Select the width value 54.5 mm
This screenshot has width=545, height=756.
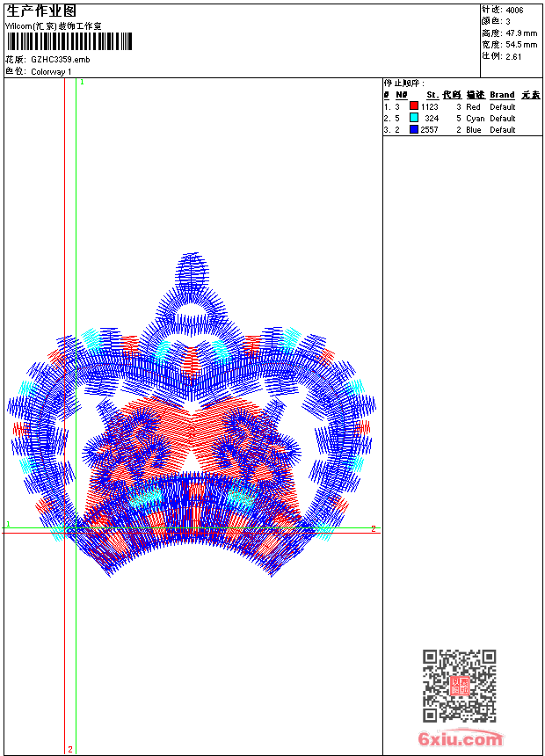[x=521, y=45]
